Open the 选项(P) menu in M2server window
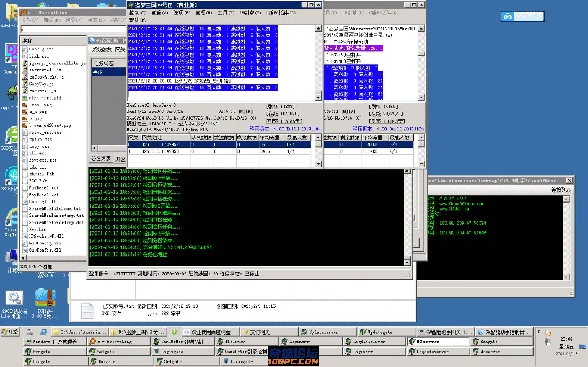Viewport: 588px width, 367px height. pyautogui.click(x=182, y=13)
